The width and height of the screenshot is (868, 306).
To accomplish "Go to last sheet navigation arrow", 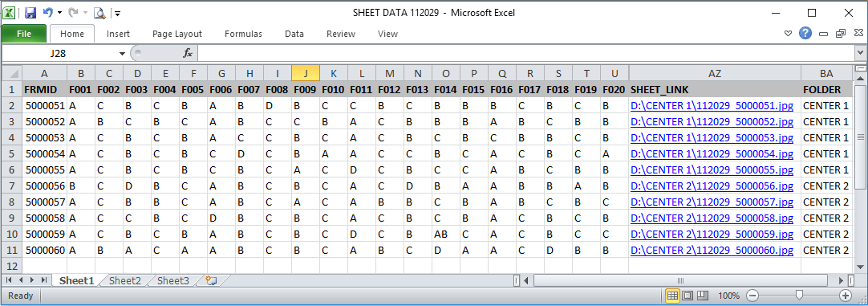I will coord(43,280).
